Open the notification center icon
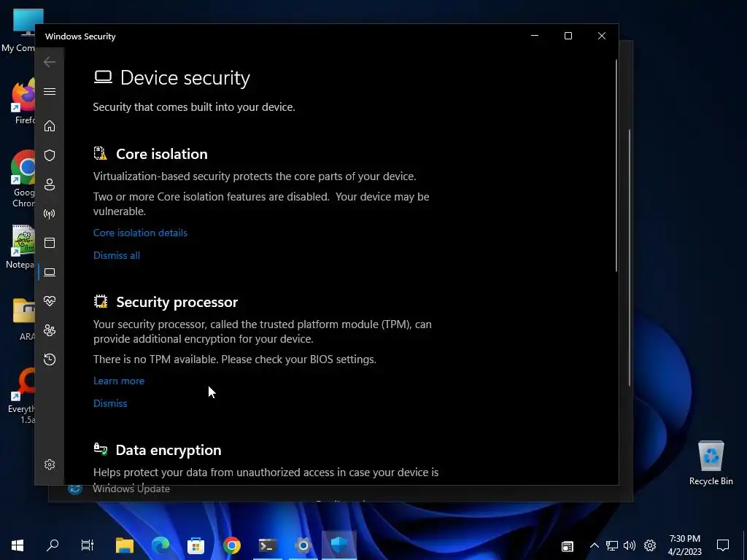 coord(723,545)
